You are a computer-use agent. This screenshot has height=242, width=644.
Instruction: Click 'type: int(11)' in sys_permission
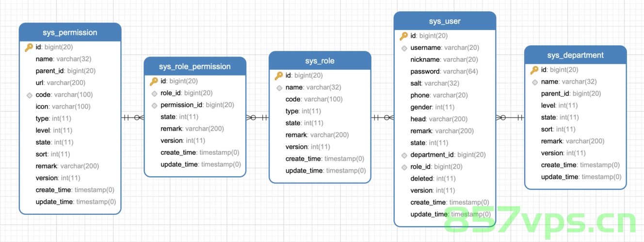coord(53,119)
